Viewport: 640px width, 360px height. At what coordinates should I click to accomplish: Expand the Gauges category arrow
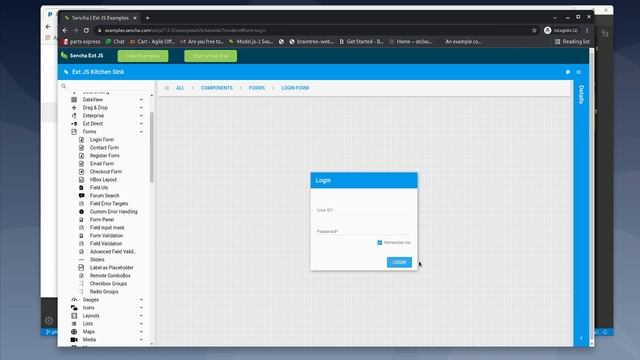point(141,300)
